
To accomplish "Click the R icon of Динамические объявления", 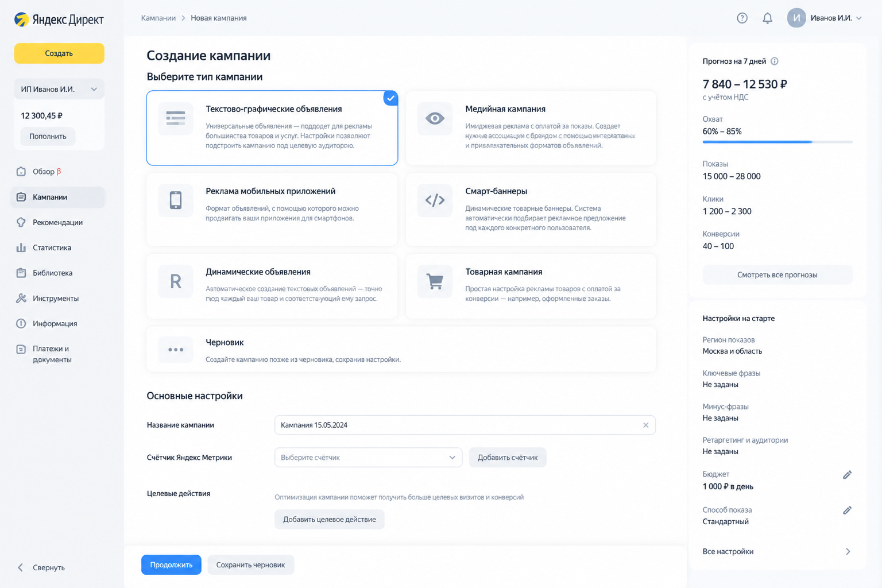I will [176, 281].
